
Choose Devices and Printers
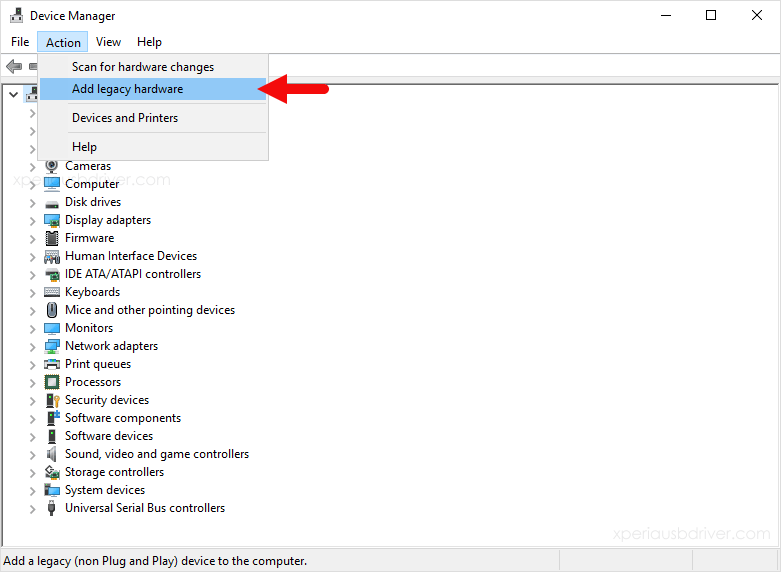click(x=152, y=118)
